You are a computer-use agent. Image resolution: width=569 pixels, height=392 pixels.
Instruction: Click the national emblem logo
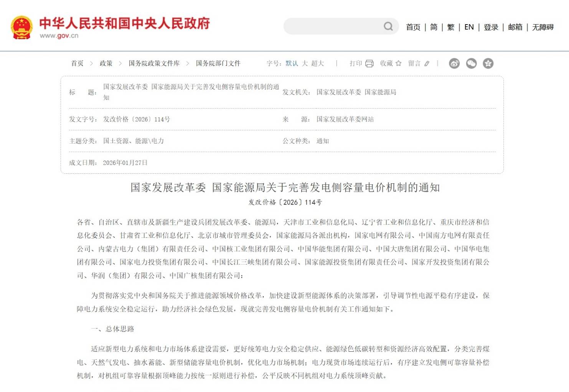tap(21, 27)
